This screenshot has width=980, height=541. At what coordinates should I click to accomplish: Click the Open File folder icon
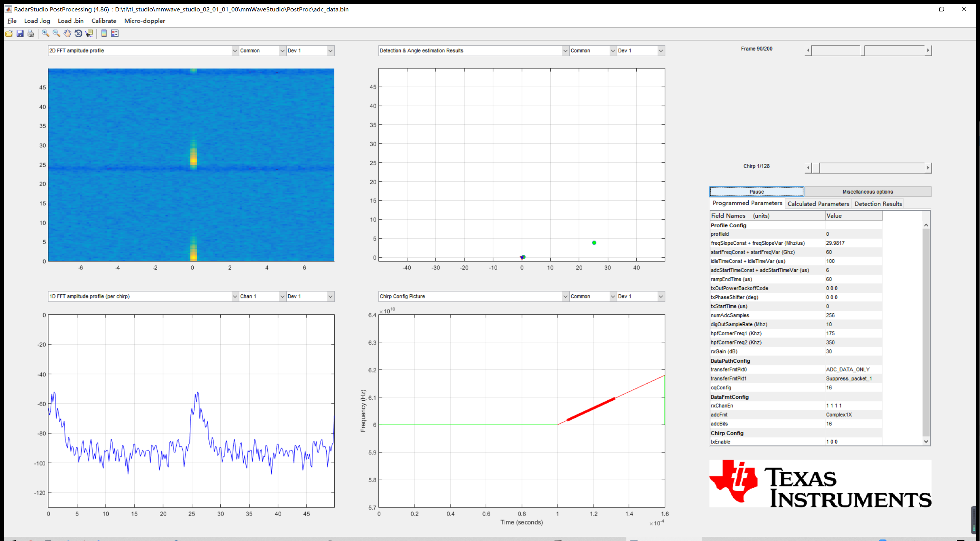click(9, 33)
